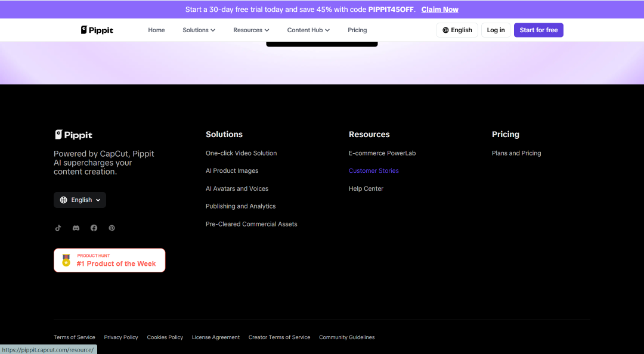Open E-commerce PowerLab link
Image resolution: width=644 pixels, height=354 pixels.
382,153
